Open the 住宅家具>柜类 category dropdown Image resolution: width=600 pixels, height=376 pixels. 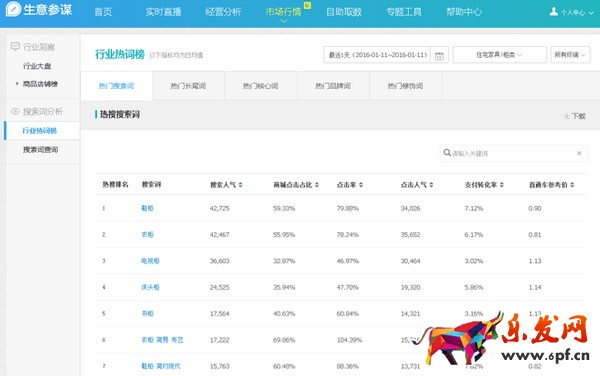pos(499,55)
